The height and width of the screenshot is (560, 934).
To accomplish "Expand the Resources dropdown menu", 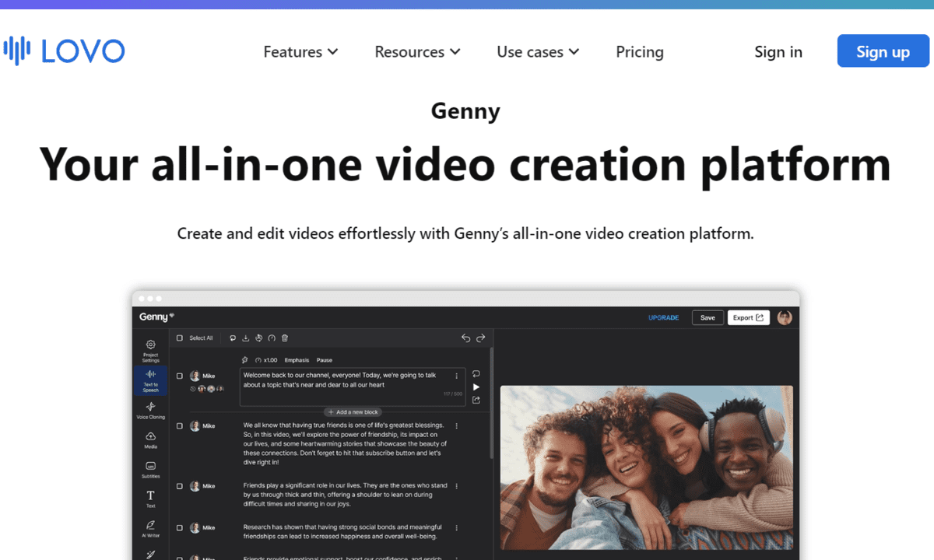I will (x=417, y=52).
